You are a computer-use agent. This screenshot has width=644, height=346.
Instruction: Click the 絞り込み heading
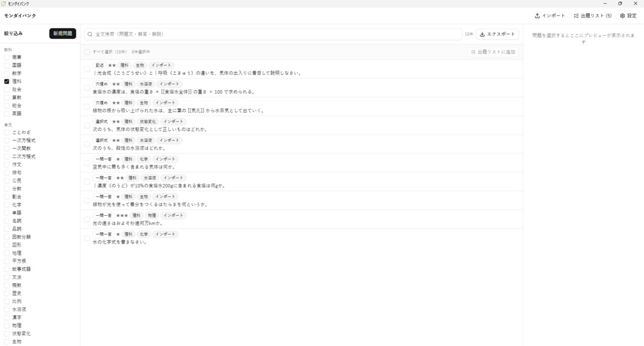coord(14,33)
